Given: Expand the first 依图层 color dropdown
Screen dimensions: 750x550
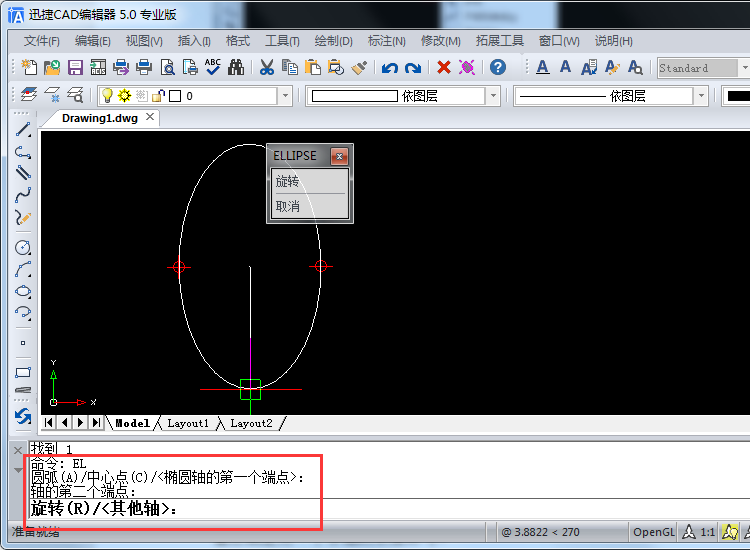Looking at the screenshot, I should [x=494, y=96].
